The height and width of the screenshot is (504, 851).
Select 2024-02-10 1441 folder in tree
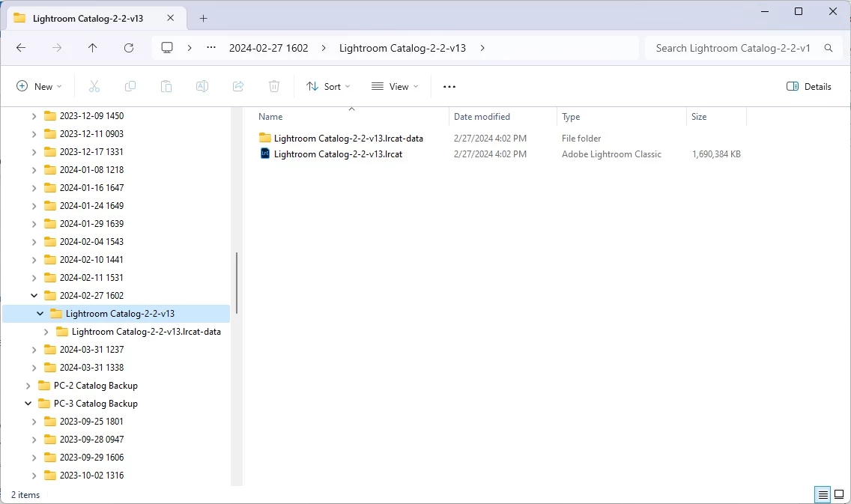click(91, 260)
